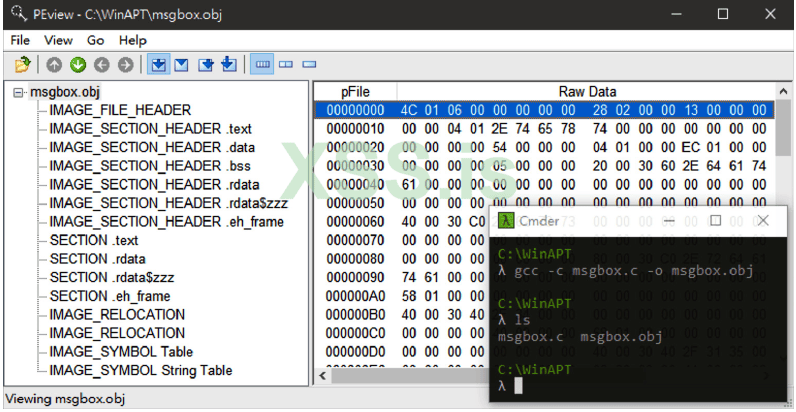Screen dimensions: 796x412
Task: Open the File menu
Action: (20, 40)
